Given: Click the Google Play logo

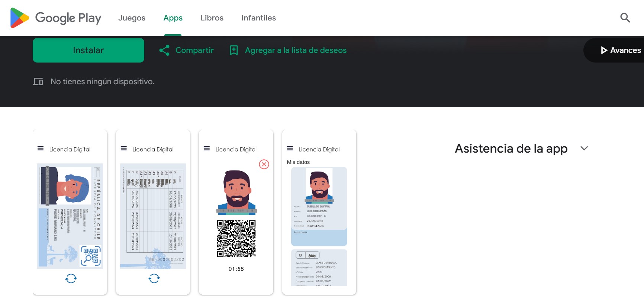Looking at the screenshot, I should [x=56, y=18].
